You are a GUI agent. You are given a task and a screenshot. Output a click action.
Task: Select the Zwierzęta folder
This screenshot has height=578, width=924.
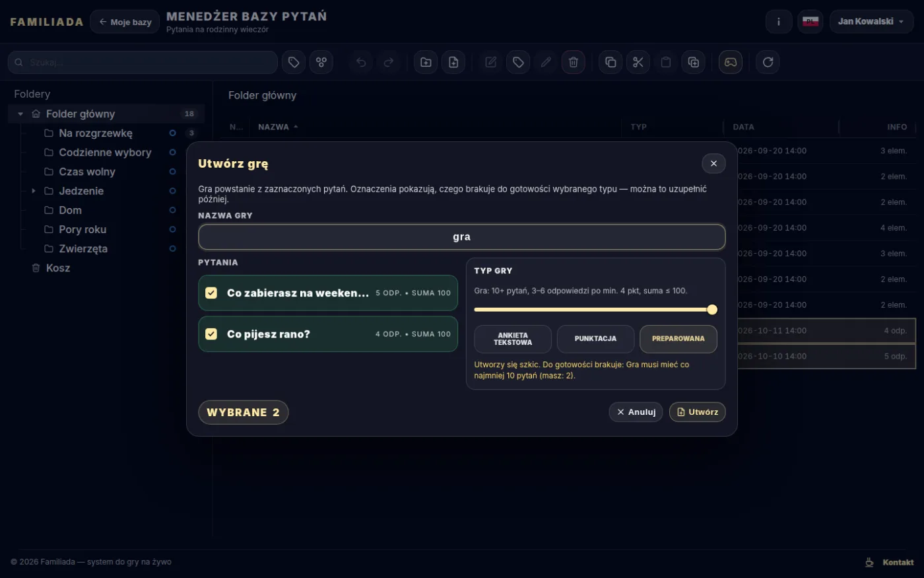83,248
